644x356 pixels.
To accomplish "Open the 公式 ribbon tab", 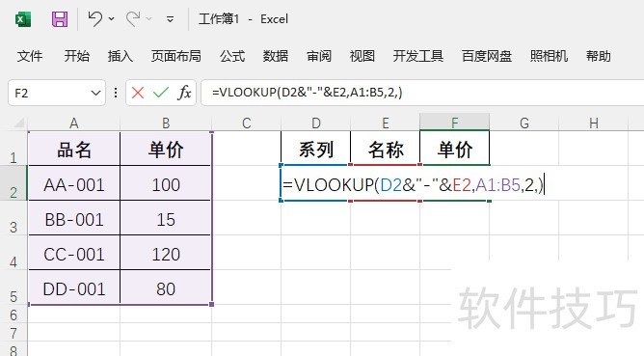I will click(232, 56).
